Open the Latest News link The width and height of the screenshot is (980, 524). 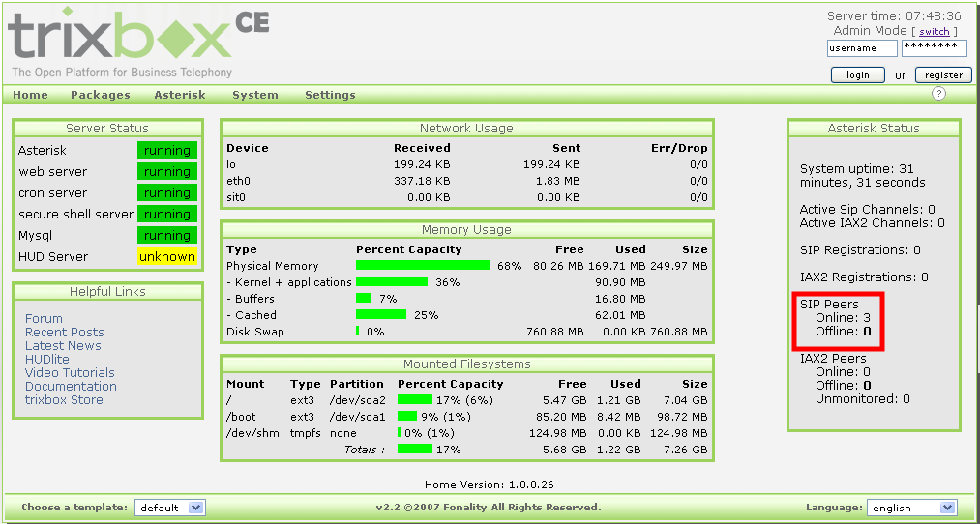tap(63, 345)
